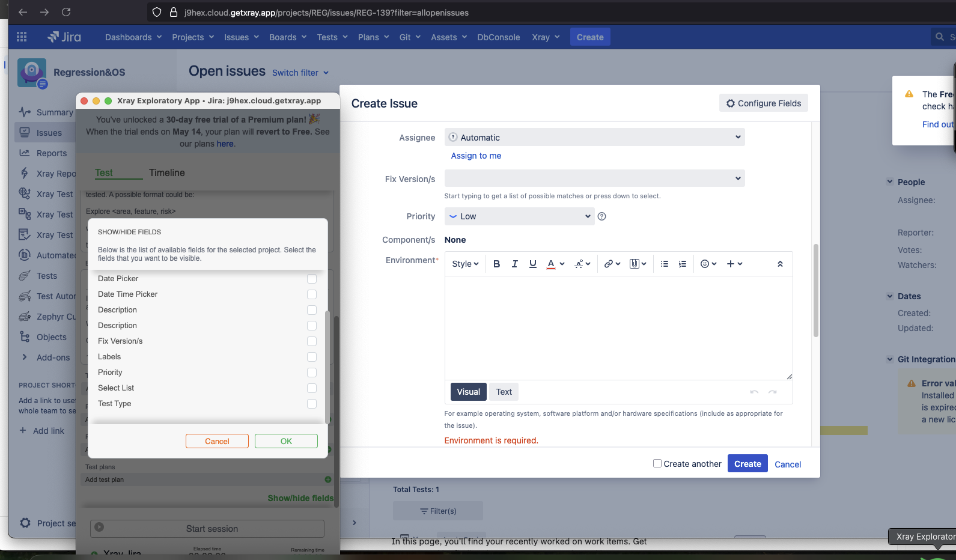Switch to the Timeline tab
This screenshot has height=560, width=956.
[167, 172]
